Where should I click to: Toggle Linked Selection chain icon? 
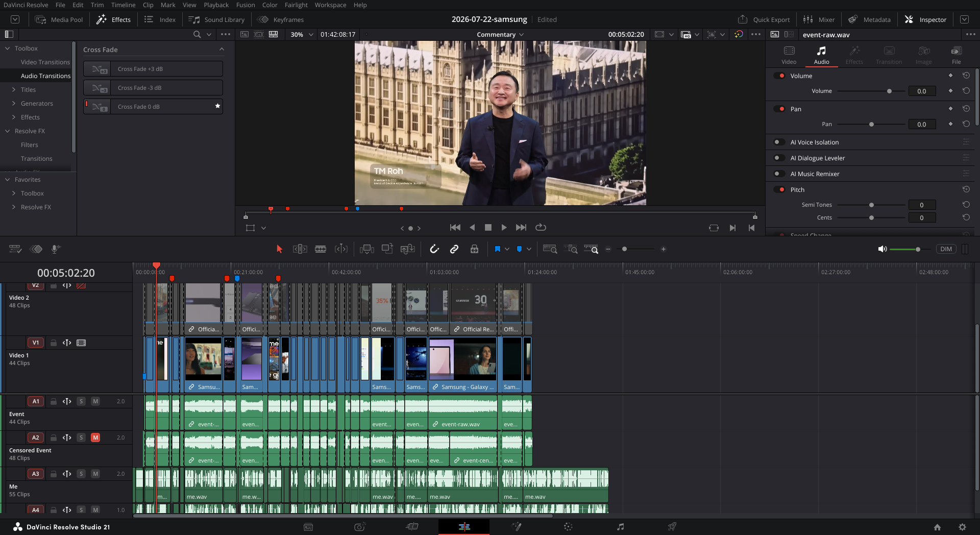454,249
